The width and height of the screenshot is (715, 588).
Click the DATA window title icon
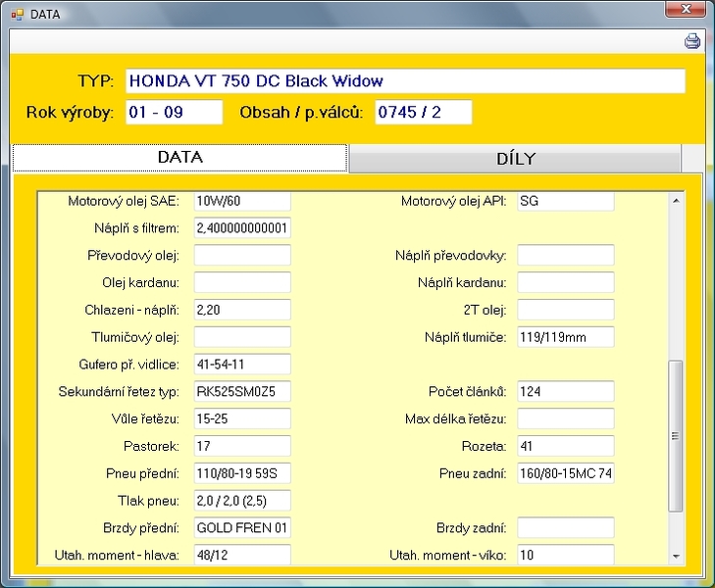17,15
